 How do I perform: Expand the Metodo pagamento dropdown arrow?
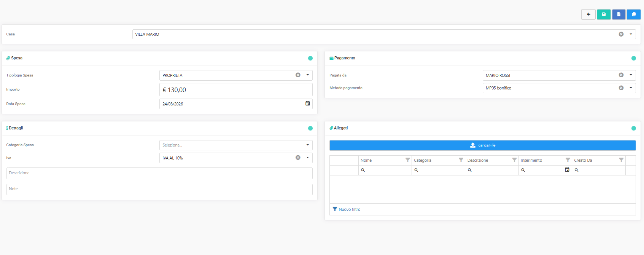[631, 88]
